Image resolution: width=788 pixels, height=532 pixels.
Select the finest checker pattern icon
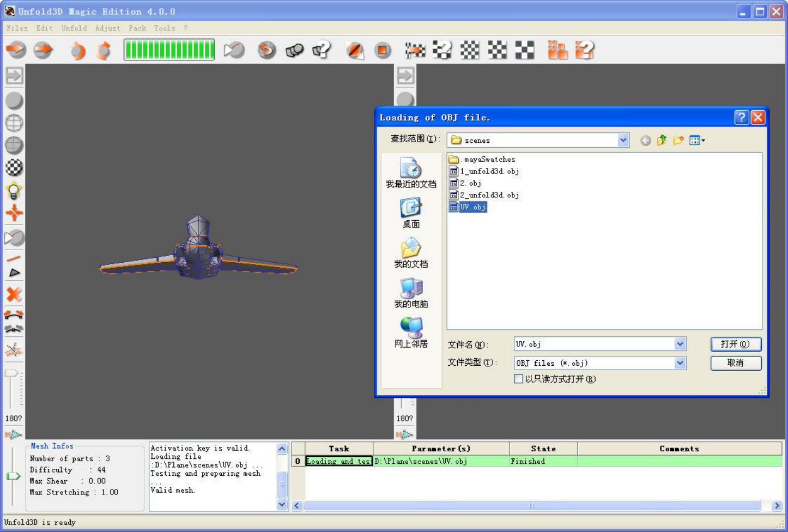(470, 50)
